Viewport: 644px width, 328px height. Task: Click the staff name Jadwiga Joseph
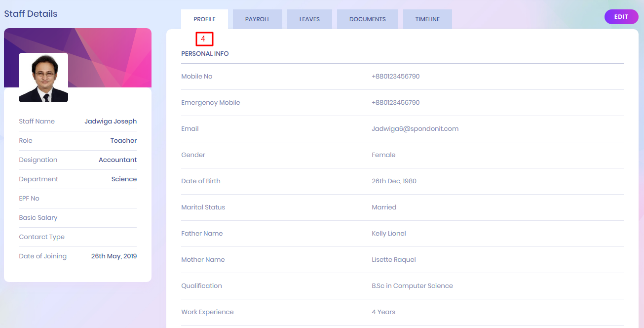pos(111,122)
